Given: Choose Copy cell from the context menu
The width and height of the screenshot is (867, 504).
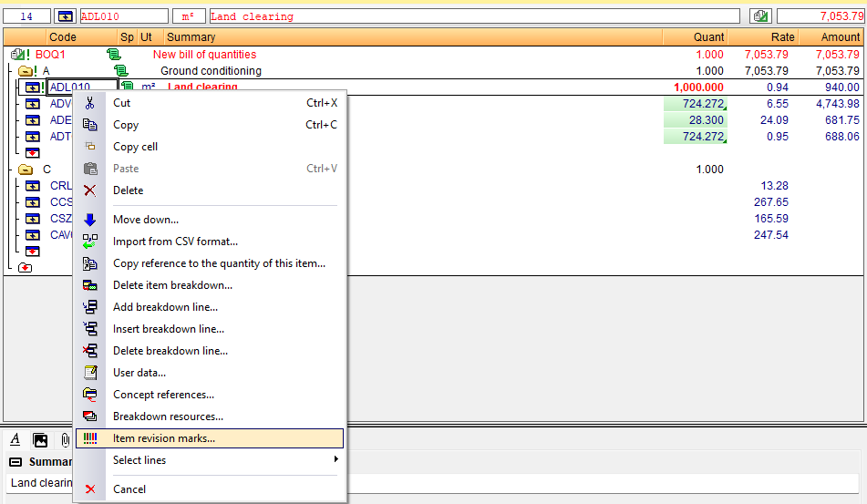Looking at the screenshot, I should [x=210, y=147].
